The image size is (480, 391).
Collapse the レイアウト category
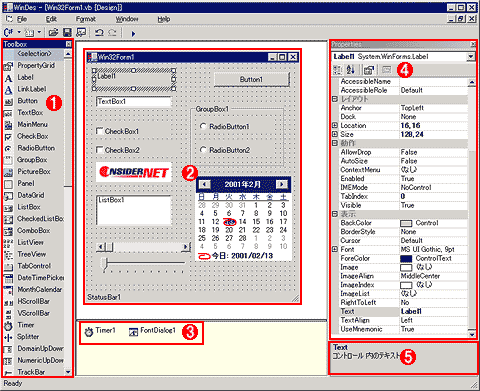point(335,99)
